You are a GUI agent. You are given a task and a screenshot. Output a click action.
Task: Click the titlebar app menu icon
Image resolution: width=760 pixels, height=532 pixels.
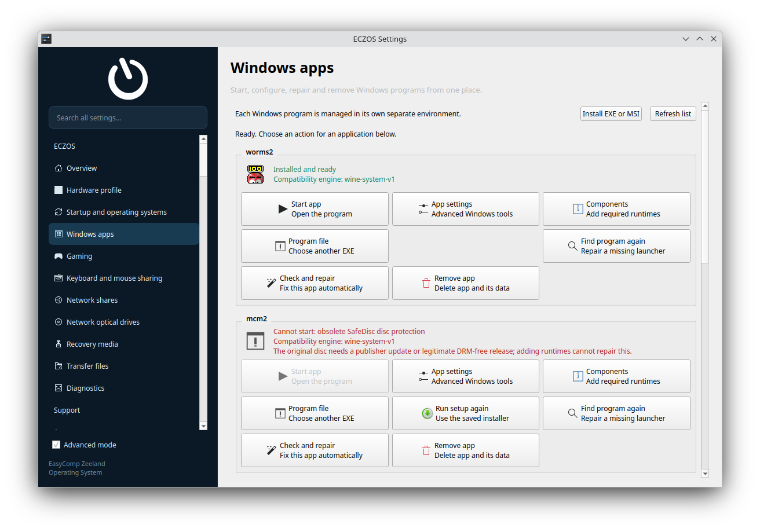click(46, 39)
